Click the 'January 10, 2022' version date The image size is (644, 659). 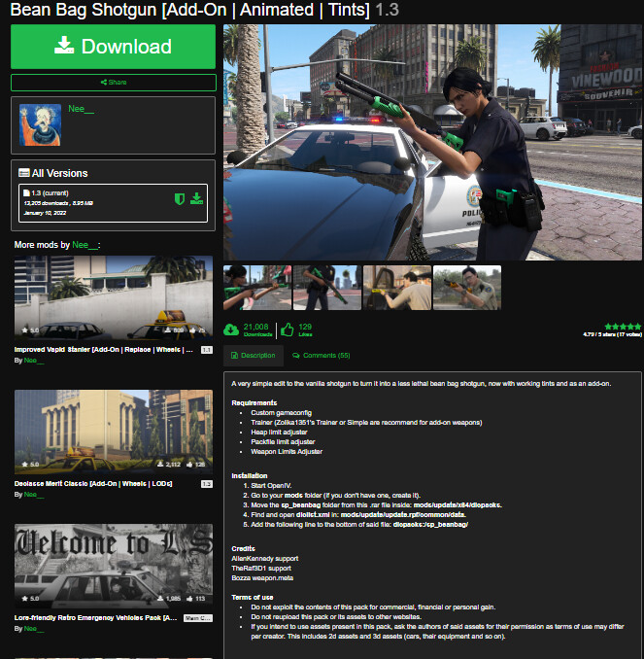(45, 213)
